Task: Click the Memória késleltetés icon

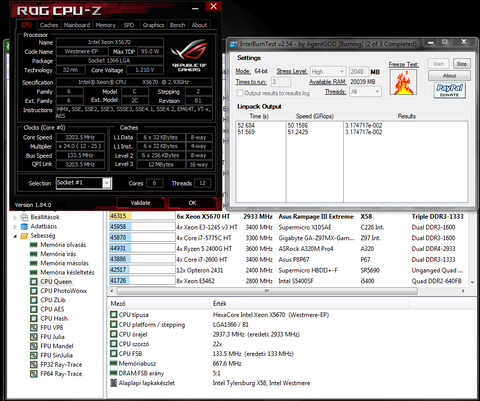Action: (x=34, y=272)
